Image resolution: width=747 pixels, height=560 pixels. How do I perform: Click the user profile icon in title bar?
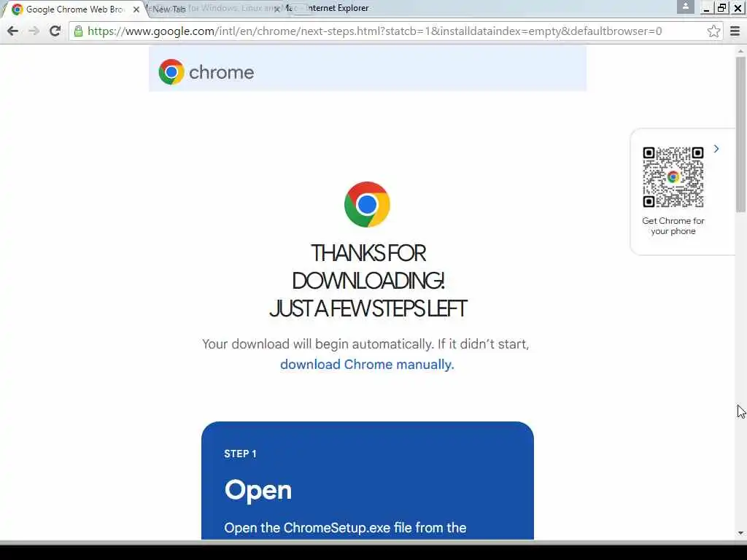pyautogui.click(x=685, y=7)
